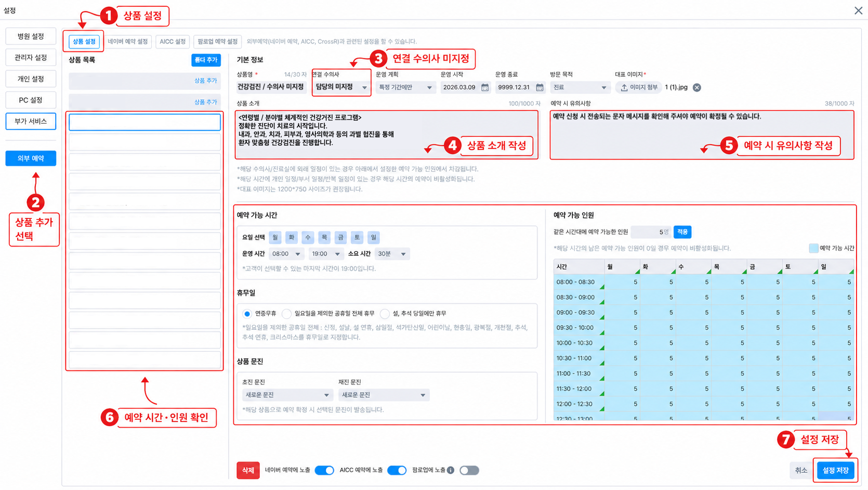The image size is (868, 490).
Task: Open the 운영 계획 dropdown
Action: (x=405, y=87)
